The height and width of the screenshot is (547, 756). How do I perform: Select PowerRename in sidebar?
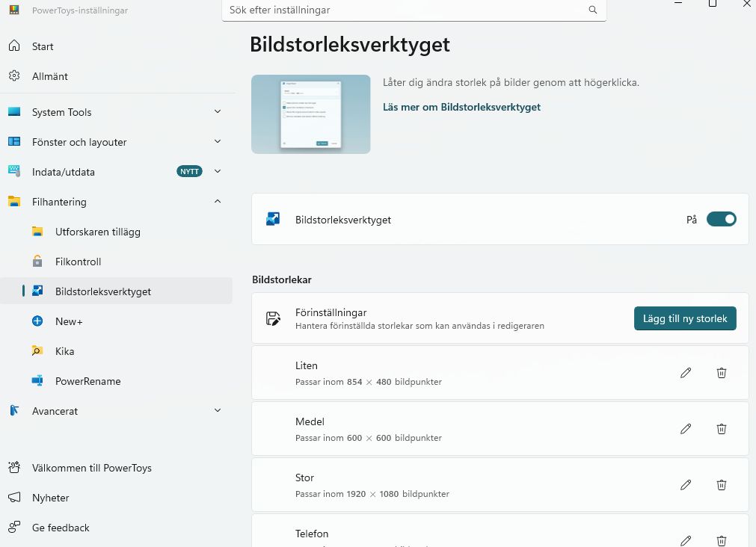click(x=116, y=381)
